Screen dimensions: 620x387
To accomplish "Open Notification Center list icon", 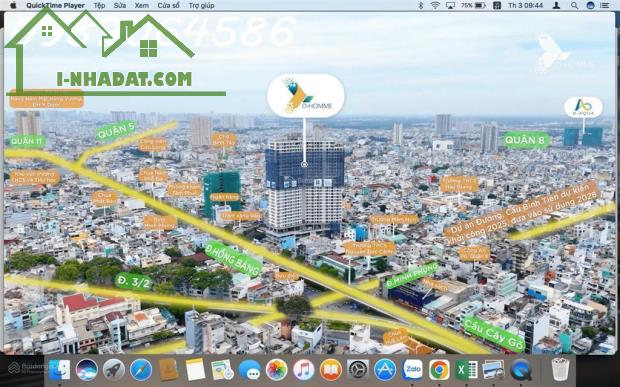I will [x=605, y=5].
